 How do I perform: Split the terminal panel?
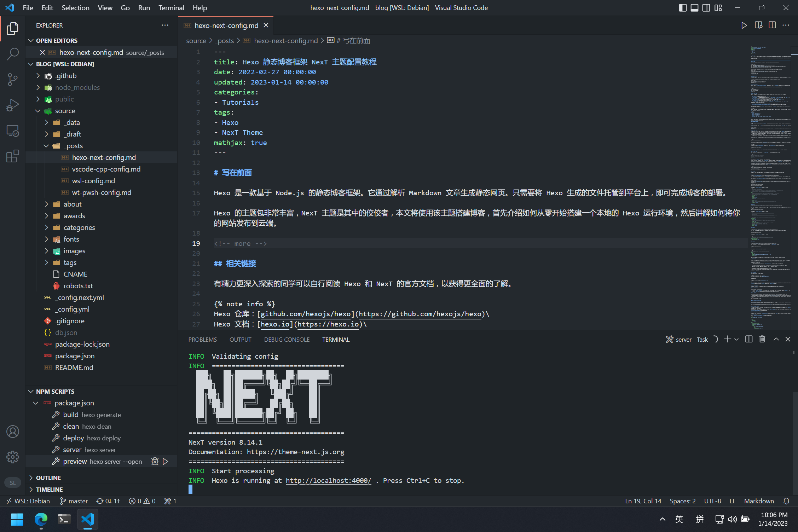[x=748, y=339]
